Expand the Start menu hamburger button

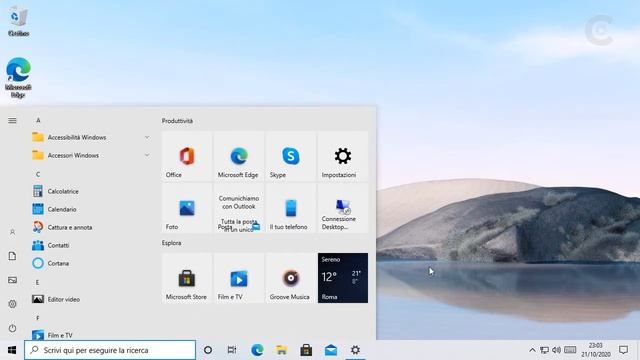point(12,120)
